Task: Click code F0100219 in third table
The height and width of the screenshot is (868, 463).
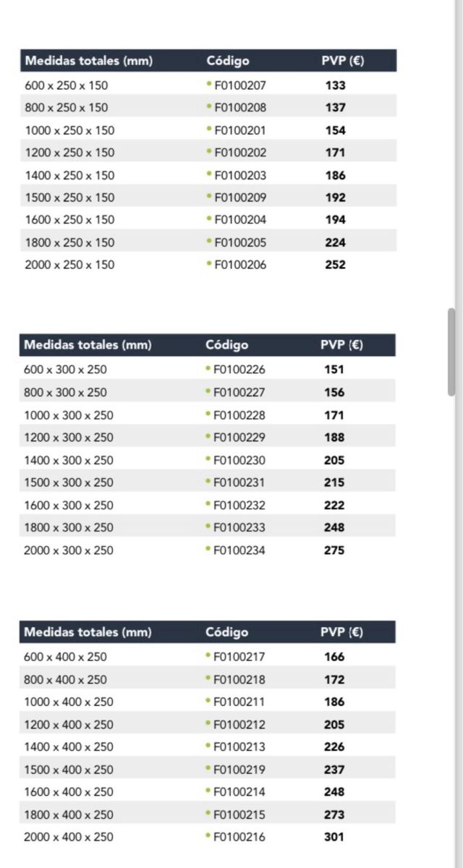Action: 239,770
